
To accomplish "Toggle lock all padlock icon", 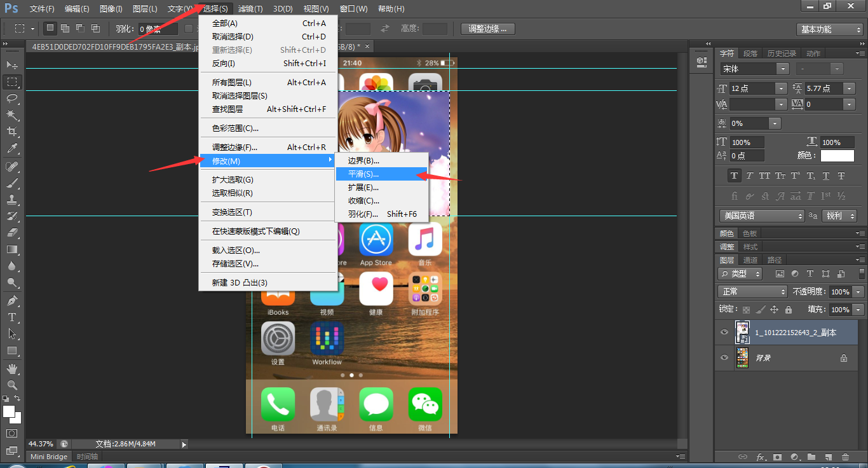I will point(788,310).
